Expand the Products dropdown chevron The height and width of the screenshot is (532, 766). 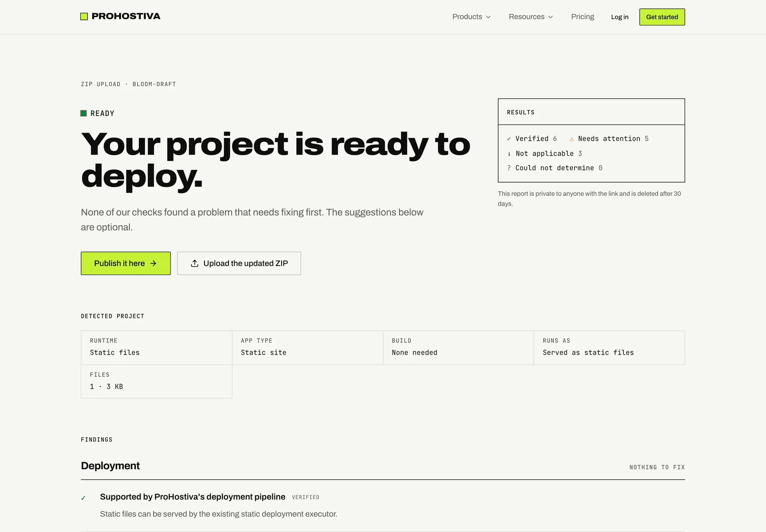point(488,17)
